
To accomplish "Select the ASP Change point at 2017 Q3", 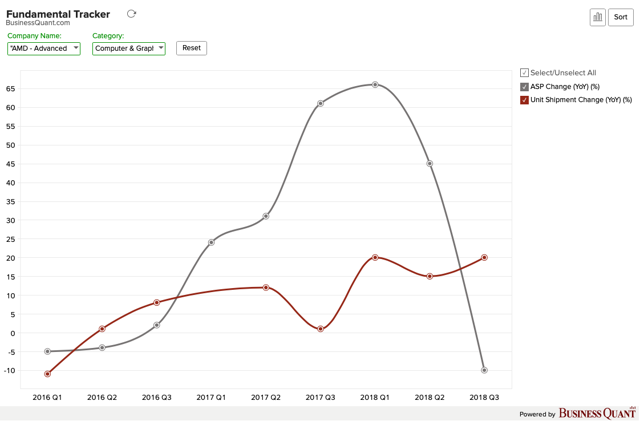I will click(x=320, y=103).
